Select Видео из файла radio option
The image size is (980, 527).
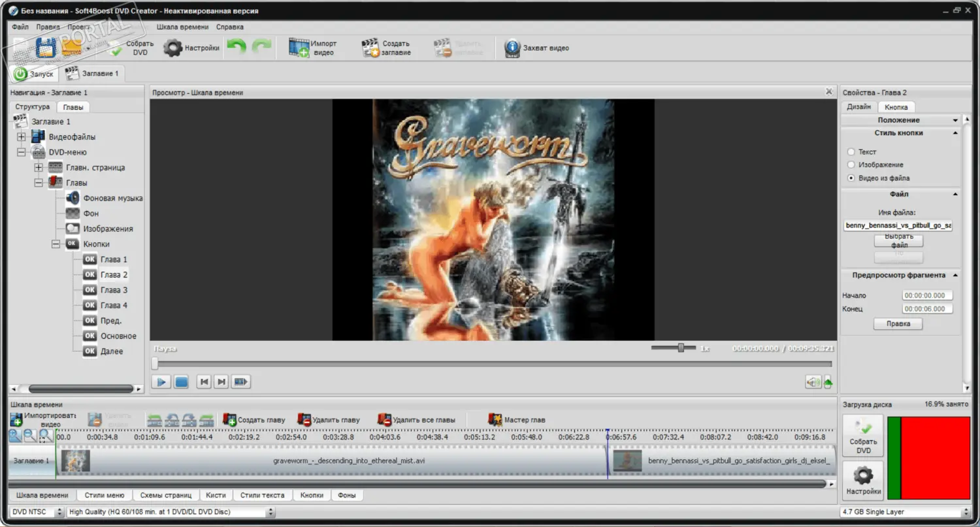851,178
